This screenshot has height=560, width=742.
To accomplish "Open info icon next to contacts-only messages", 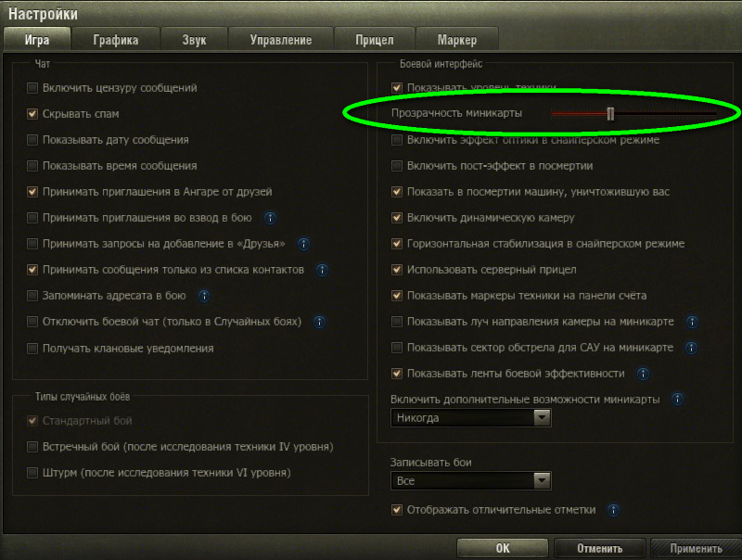I will tap(322, 270).
